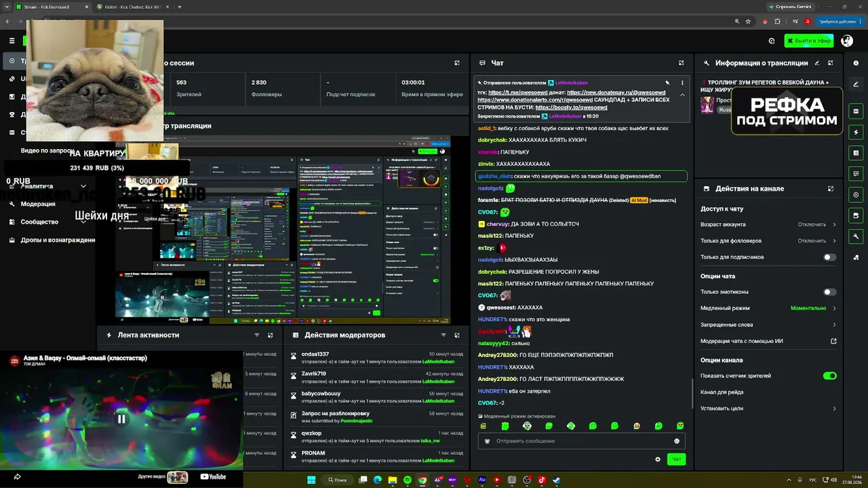Viewport: 868px width, 488px height.
Task: Open account age setting
Action: (768, 224)
